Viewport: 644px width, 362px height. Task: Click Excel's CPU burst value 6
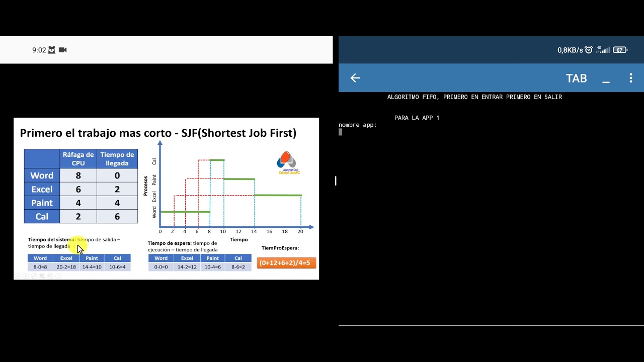click(78, 189)
